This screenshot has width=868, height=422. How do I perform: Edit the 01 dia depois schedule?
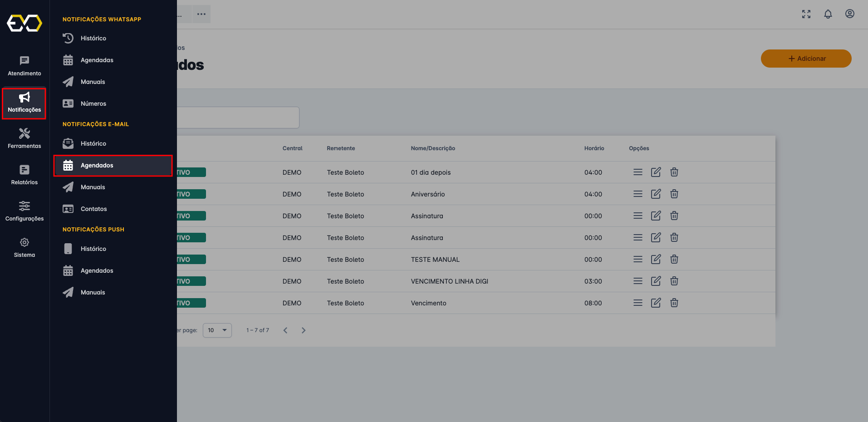tap(656, 172)
